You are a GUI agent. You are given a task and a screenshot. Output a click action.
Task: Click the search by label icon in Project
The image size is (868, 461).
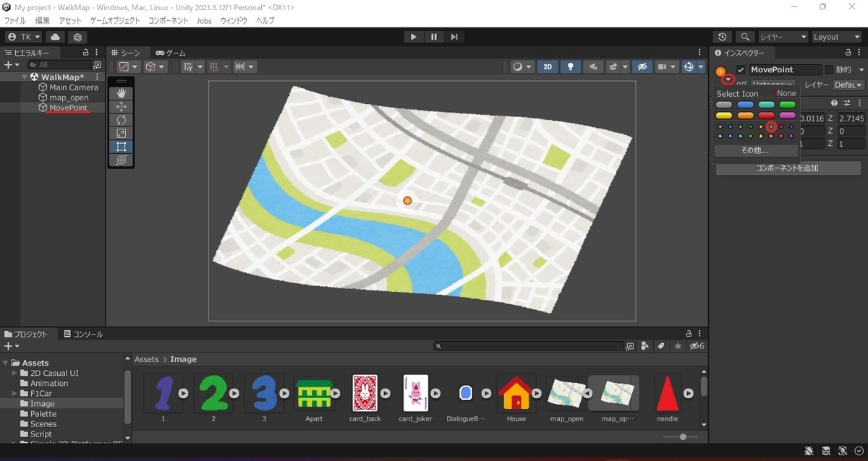click(660, 346)
